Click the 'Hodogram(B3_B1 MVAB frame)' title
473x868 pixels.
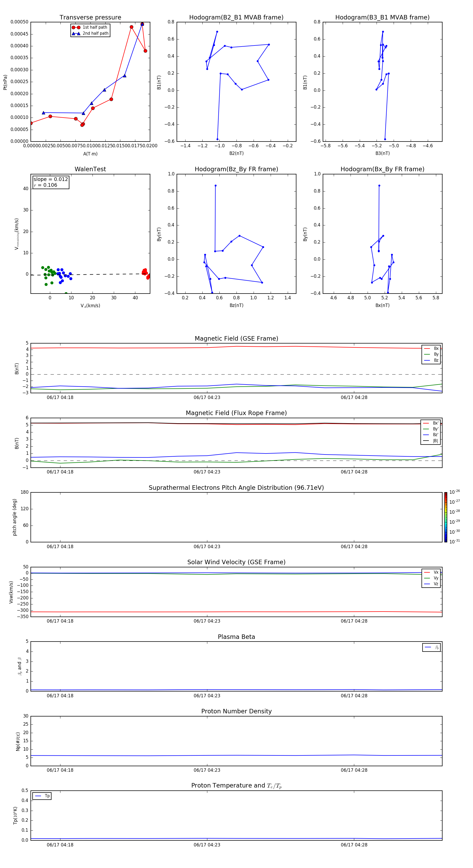(x=382, y=18)
